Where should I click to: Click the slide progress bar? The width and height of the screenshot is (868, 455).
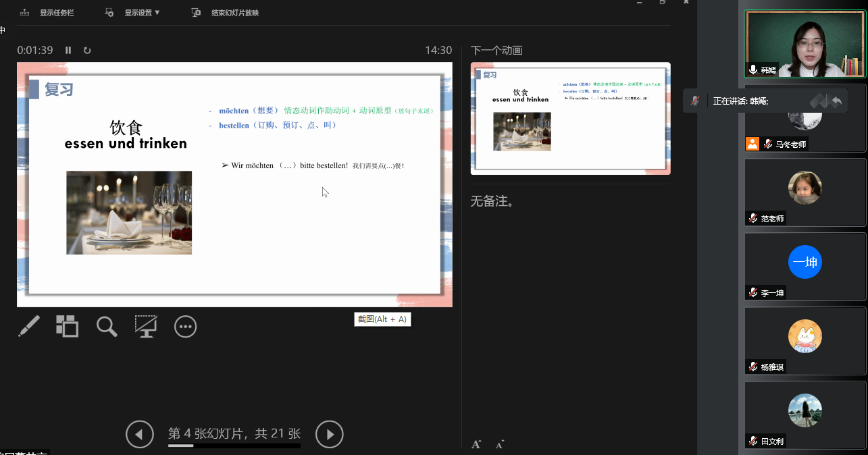(234, 446)
